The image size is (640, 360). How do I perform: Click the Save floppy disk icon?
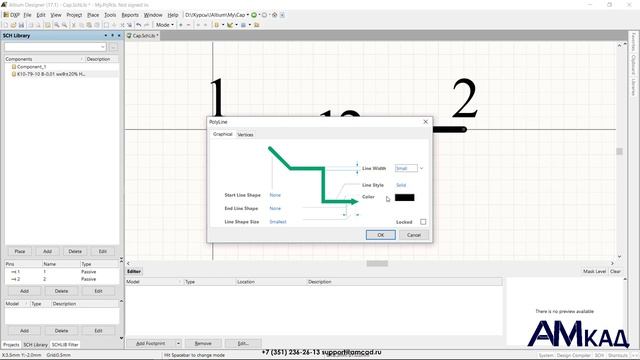[x=21, y=25]
